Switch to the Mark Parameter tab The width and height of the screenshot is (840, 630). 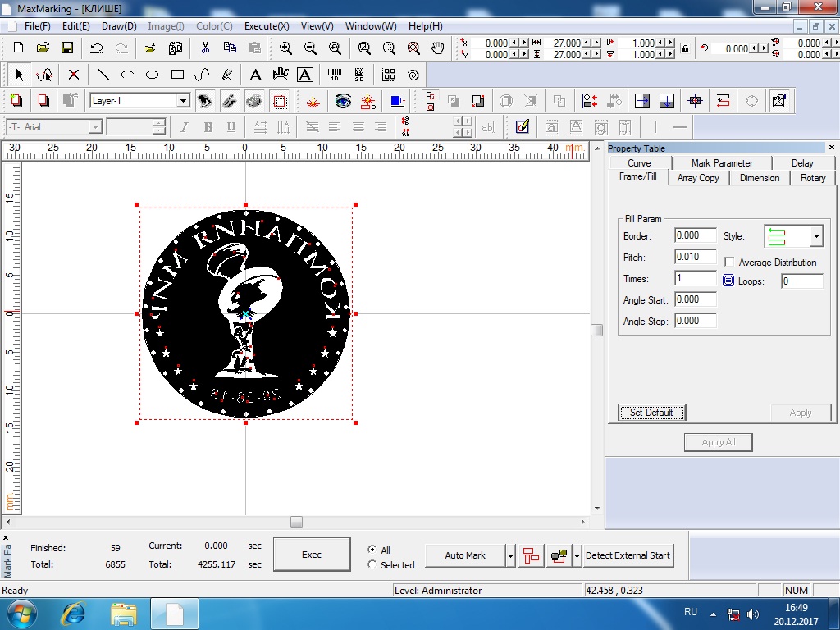(x=721, y=162)
